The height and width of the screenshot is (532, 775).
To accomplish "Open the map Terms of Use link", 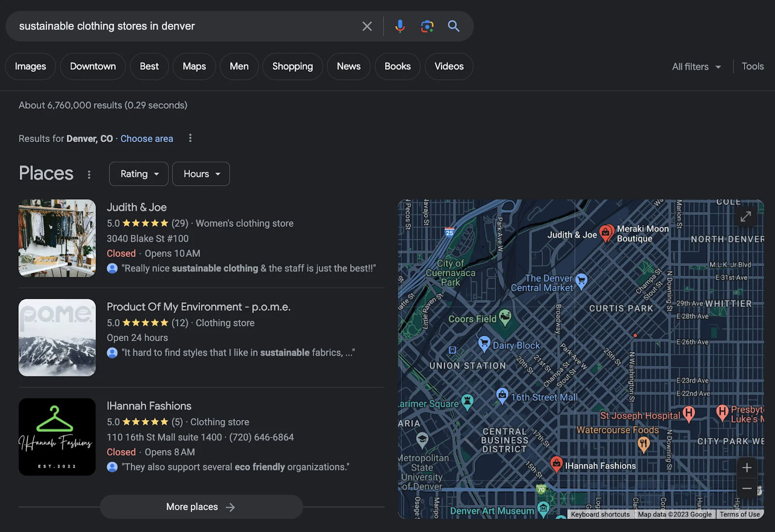I will (740, 515).
